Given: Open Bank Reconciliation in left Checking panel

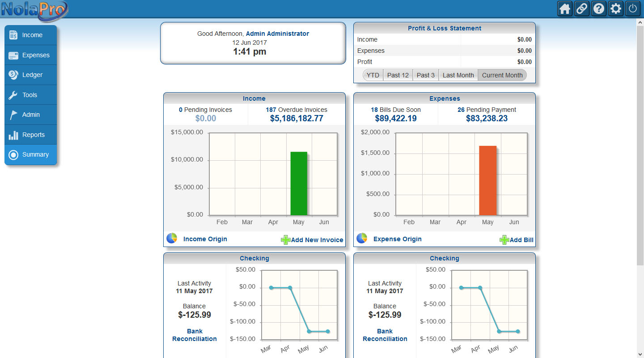Looking at the screenshot, I should [195, 335].
